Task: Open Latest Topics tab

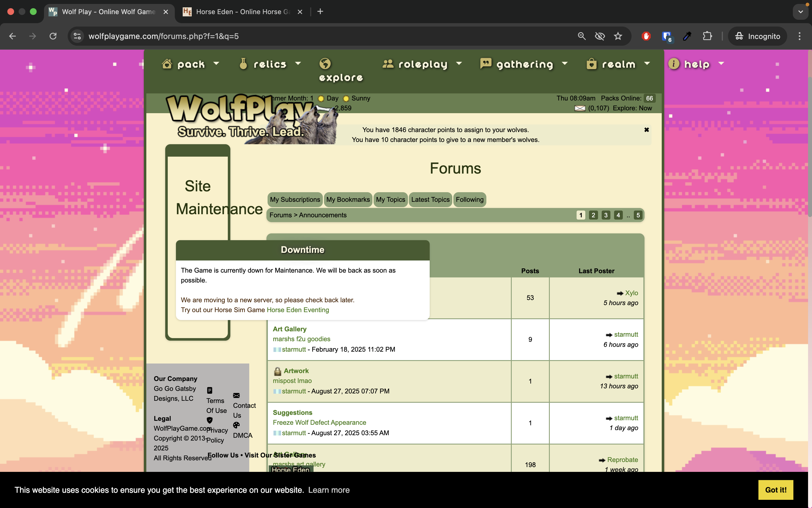Action: coord(430,200)
